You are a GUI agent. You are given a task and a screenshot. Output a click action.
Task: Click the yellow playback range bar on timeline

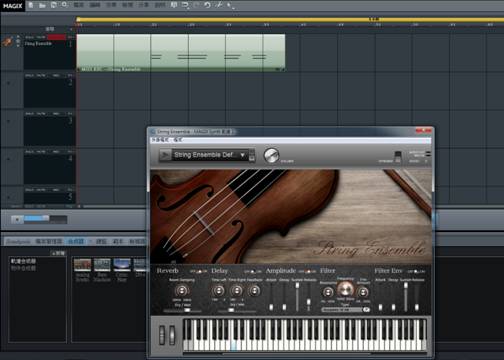pos(290,20)
